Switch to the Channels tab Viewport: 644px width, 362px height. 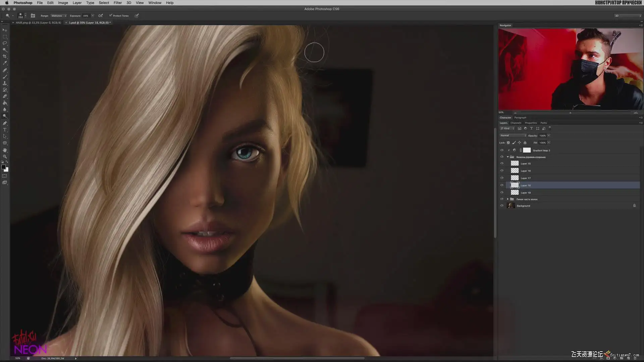point(516,123)
